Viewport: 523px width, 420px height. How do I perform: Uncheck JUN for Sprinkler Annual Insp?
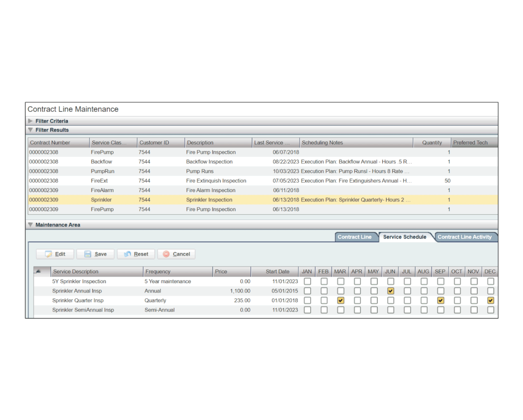pos(391,291)
